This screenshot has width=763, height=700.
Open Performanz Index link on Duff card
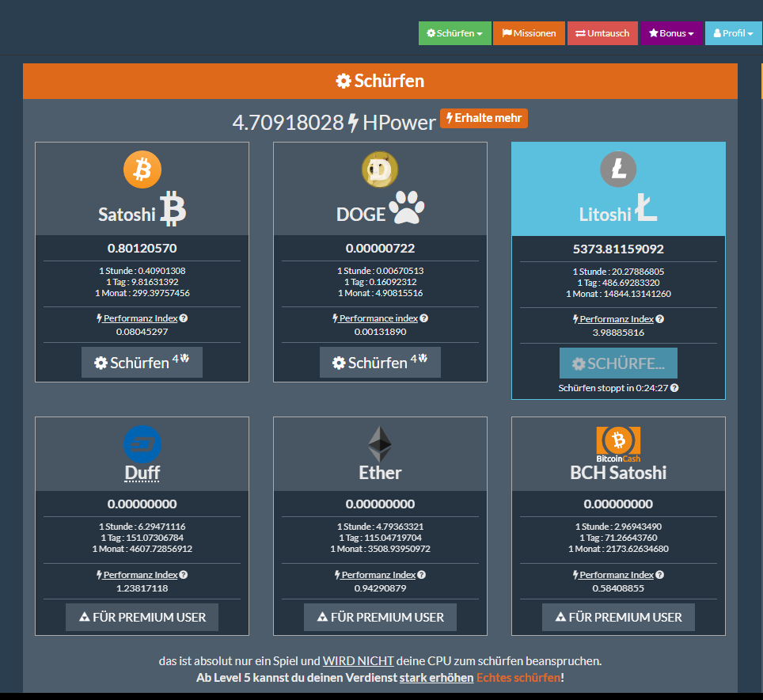click(140, 575)
